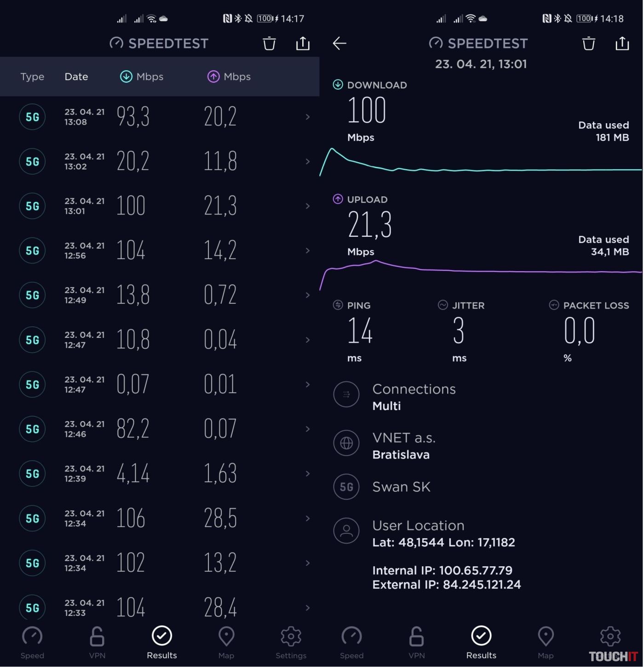Sort by Type column header
Screen dimensions: 644x667
[x=32, y=77]
